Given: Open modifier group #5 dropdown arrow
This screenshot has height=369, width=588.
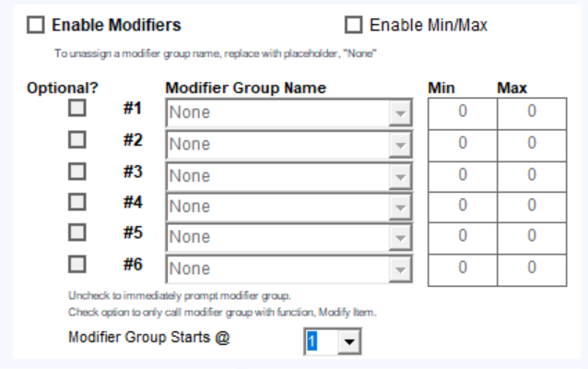Looking at the screenshot, I should coord(399,237).
